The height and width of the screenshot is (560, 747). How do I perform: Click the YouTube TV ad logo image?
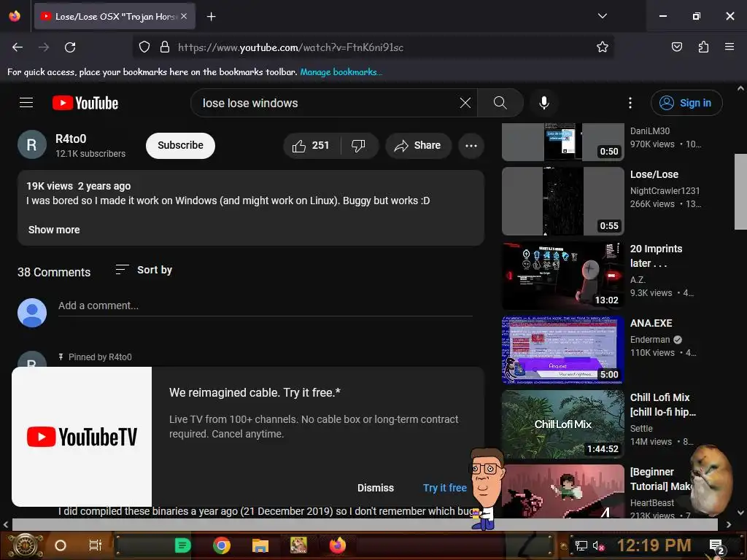[82, 437]
